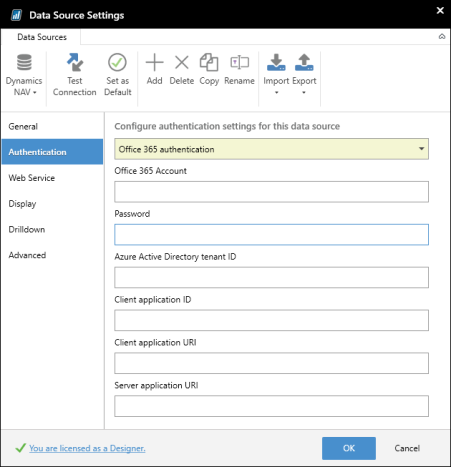Expand the Office 365 authentication dropdown
This screenshot has width=451, height=467.
click(271, 149)
